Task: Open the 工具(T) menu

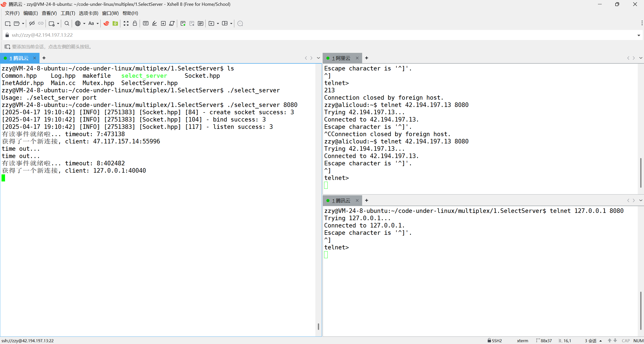Action: (x=68, y=13)
